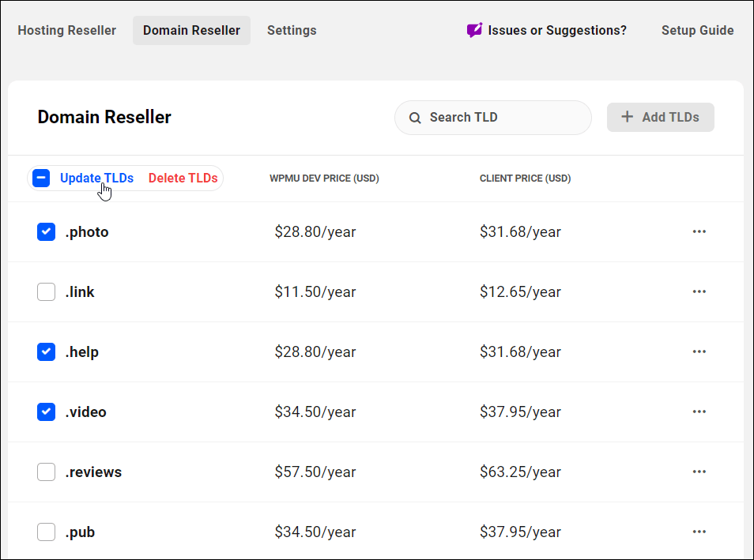Check the .reviews TLD checkbox
Viewport: 754px width, 560px height.
[46, 472]
